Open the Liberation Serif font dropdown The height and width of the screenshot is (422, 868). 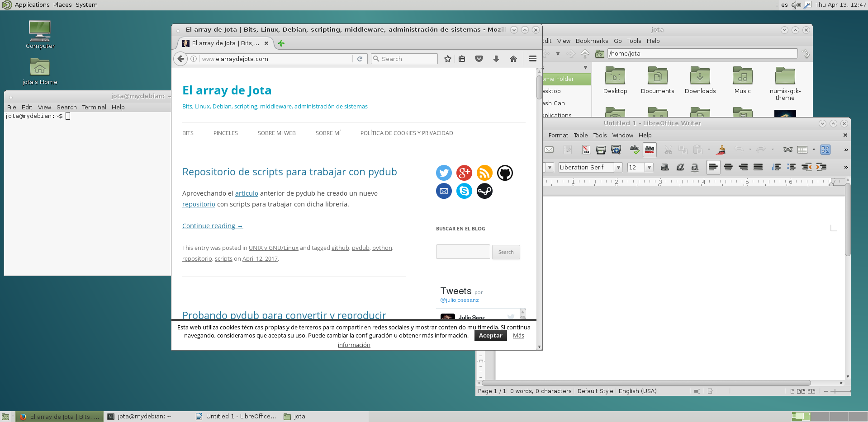[618, 167]
